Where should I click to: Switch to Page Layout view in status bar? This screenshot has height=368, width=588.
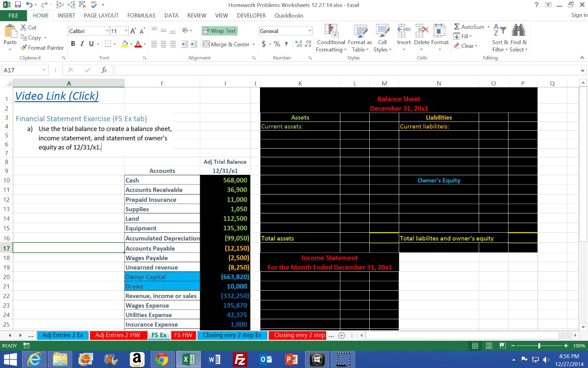tap(489, 345)
